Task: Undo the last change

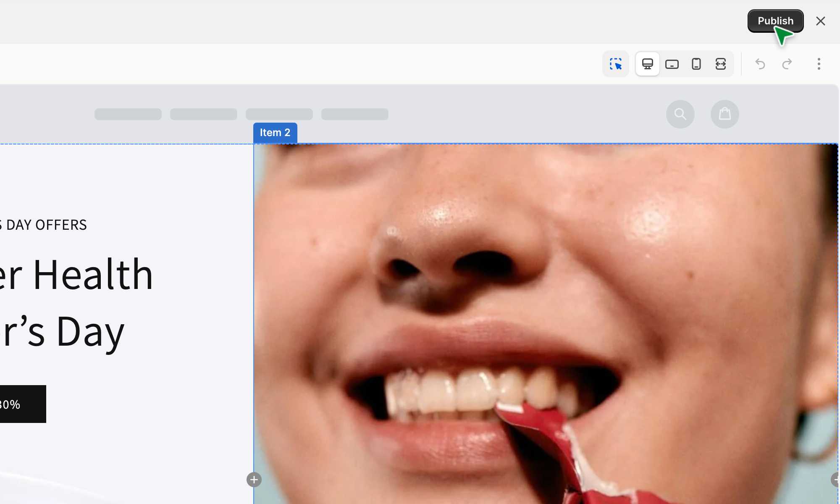Action: [760, 64]
